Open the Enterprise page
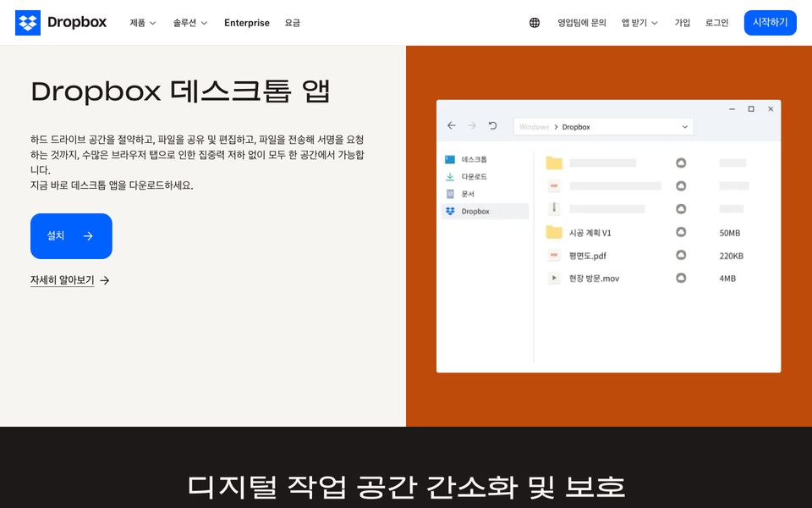Image resolution: width=812 pixels, height=508 pixels. [x=246, y=23]
